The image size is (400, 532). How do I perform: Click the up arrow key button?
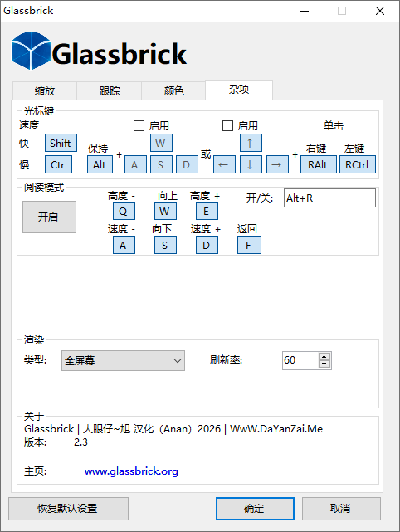pyautogui.click(x=251, y=143)
